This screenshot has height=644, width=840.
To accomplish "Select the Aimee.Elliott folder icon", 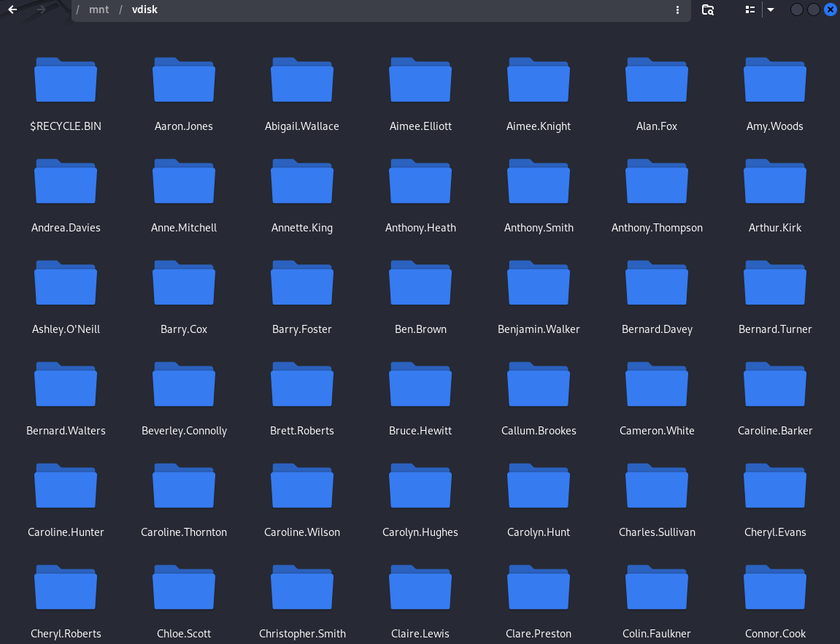I will (420, 80).
